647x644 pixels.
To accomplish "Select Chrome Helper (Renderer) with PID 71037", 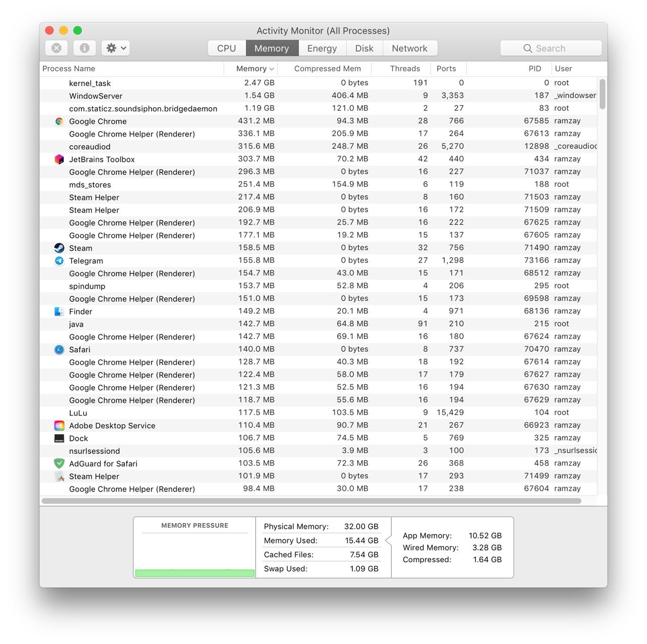I will 318,172.
